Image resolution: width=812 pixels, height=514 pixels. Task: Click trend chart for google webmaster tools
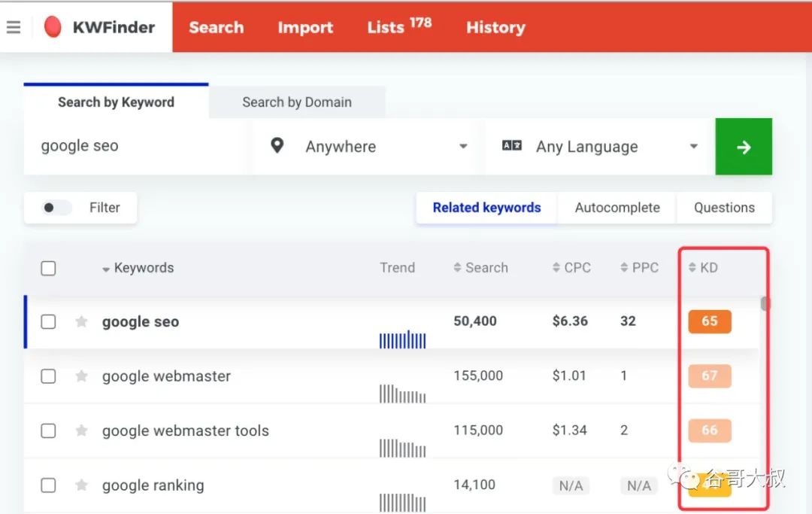tap(402, 449)
